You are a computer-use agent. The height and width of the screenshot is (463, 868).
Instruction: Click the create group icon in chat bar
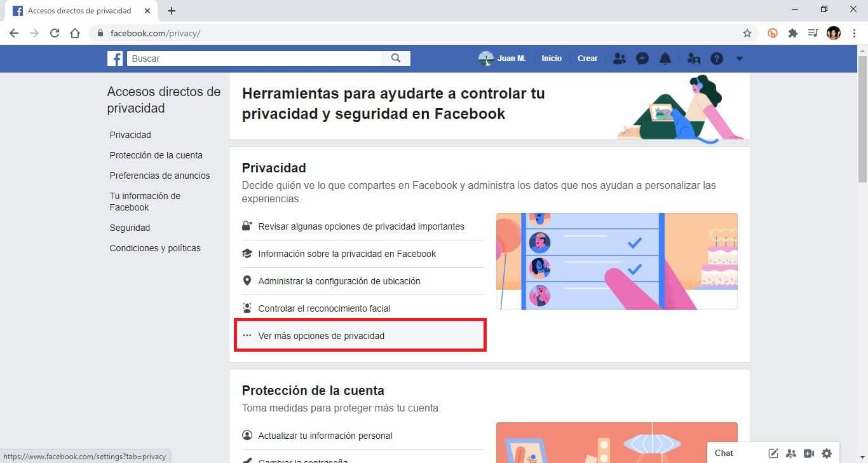click(x=791, y=453)
